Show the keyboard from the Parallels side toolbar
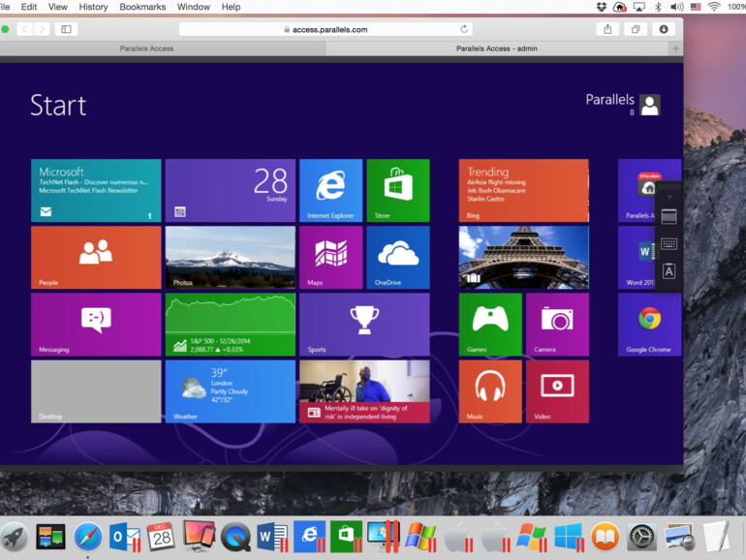Viewport: 746px width, 560px height. (x=668, y=244)
